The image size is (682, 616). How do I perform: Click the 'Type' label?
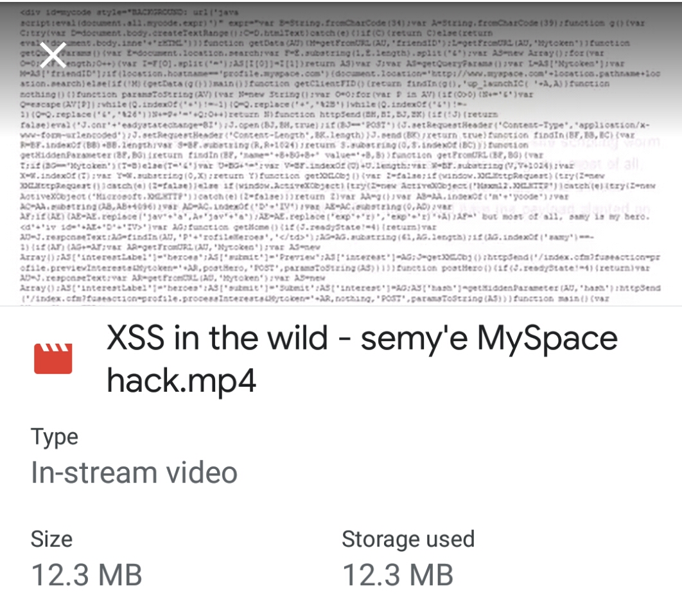click(55, 437)
